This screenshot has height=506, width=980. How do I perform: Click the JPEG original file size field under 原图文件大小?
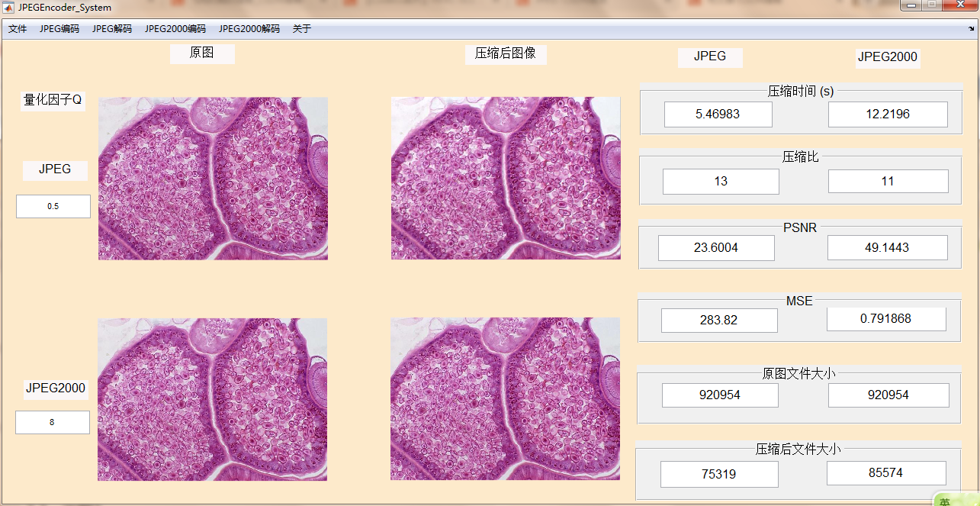point(720,395)
